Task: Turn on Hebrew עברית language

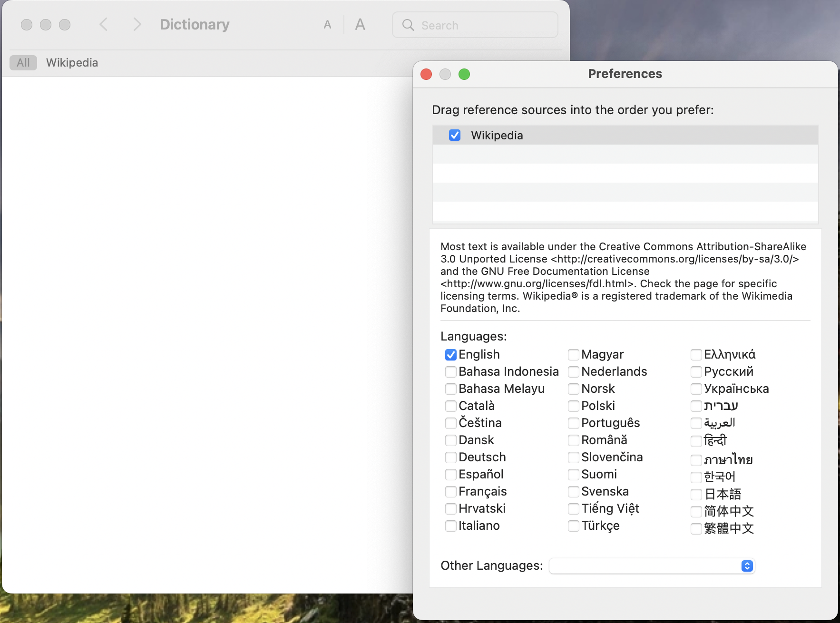Action: (x=696, y=406)
